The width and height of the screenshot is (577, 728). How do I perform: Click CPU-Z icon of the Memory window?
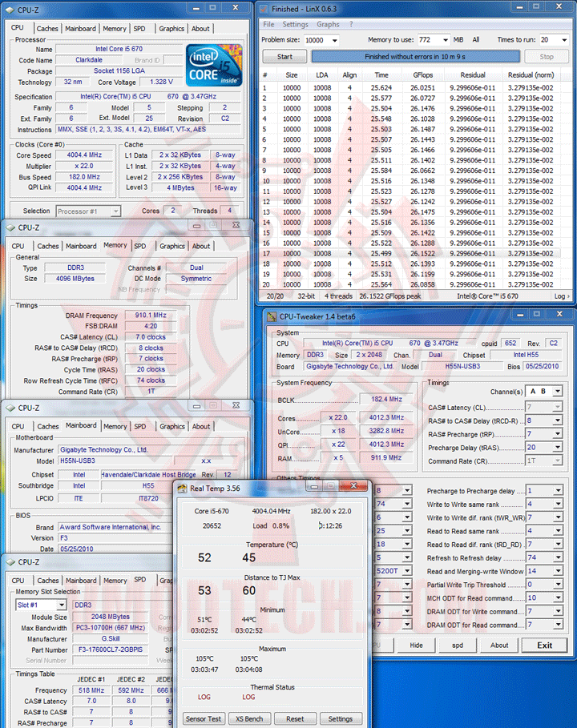click(10, 227)
